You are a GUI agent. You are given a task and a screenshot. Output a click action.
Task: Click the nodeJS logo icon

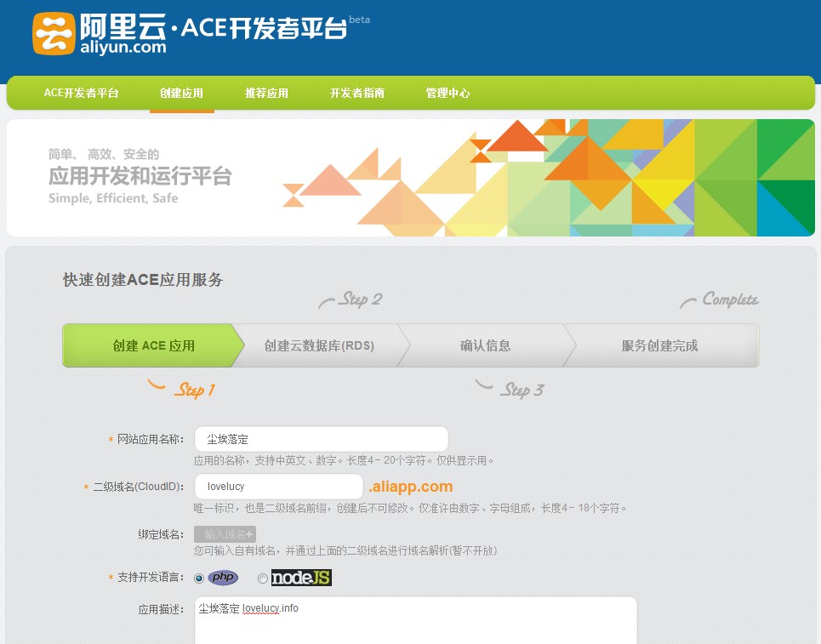tap(301, 578)
